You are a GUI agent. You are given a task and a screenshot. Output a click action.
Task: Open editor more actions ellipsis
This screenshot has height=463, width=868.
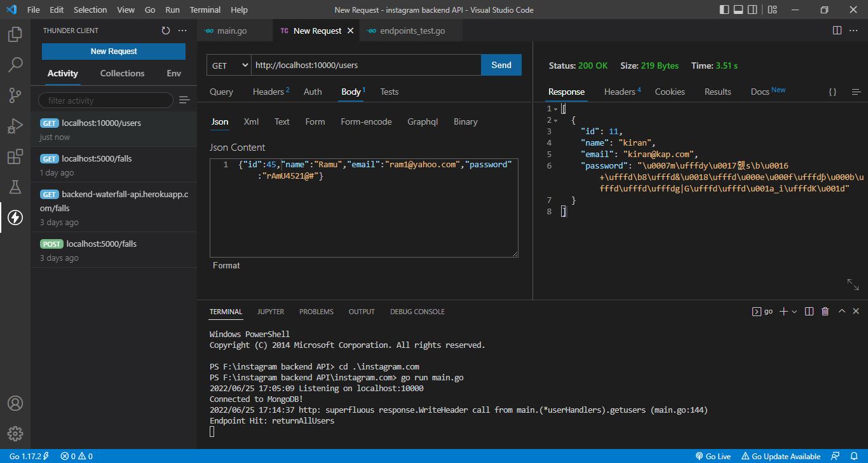854,31
